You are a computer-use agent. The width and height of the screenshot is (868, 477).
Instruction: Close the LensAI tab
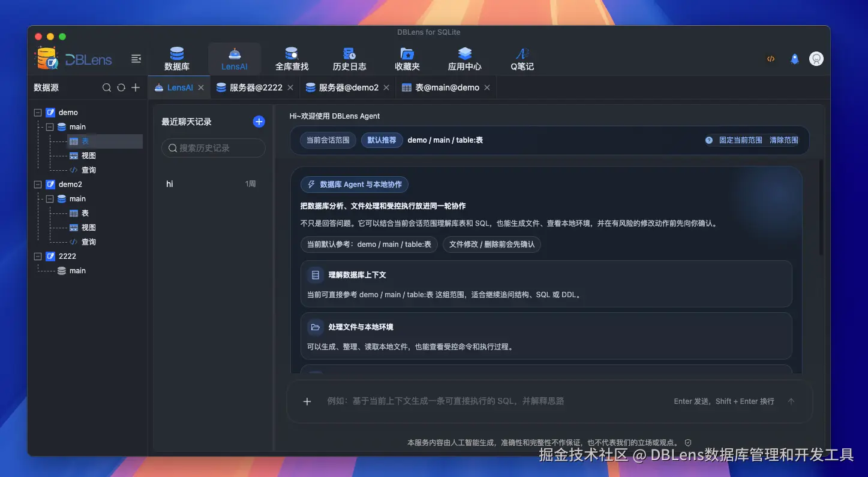click(x=201, y=87)
